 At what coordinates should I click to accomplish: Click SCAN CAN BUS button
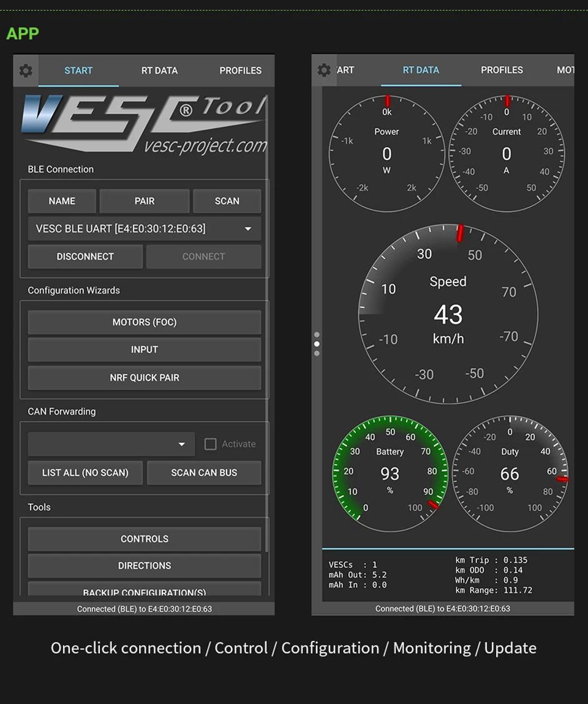(x=204, y=473)
